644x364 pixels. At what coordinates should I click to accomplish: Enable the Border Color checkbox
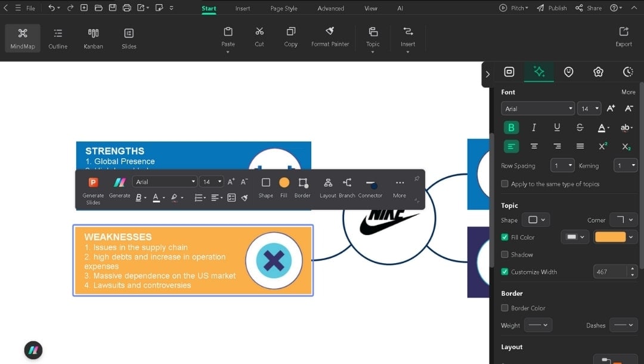pyautogui.click(x=505, y=308)
